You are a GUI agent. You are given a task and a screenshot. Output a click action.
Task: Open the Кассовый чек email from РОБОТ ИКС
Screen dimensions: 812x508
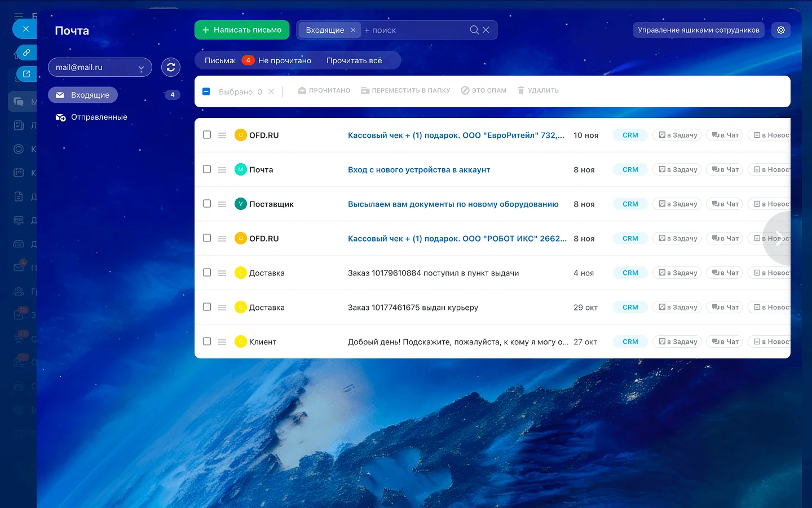pos(457,239)
